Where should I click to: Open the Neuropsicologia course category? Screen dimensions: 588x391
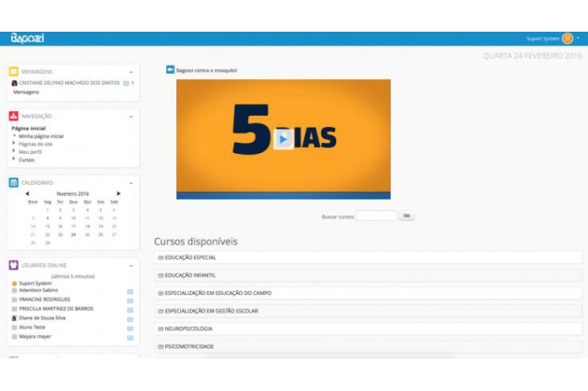(x=189, y=328)
